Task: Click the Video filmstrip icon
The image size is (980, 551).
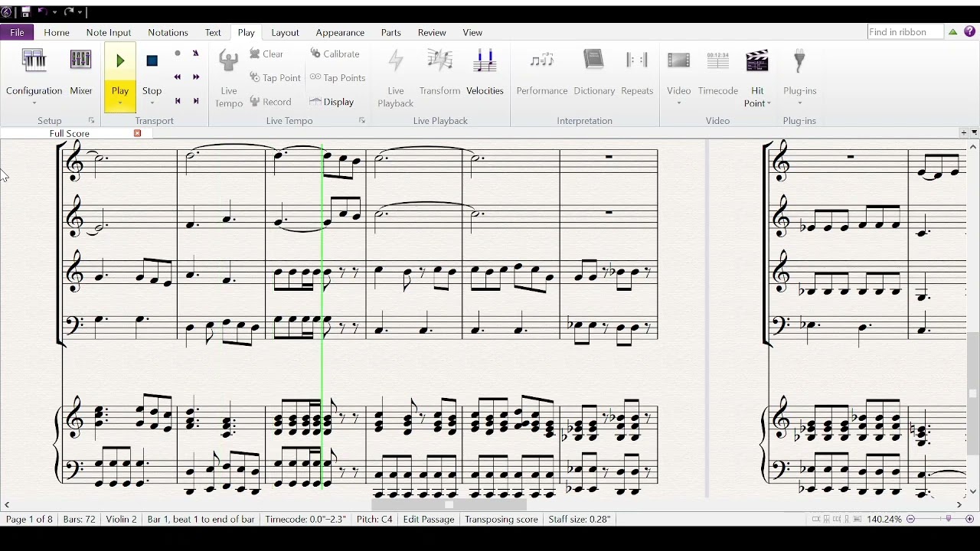Action: tap(678, 61)
